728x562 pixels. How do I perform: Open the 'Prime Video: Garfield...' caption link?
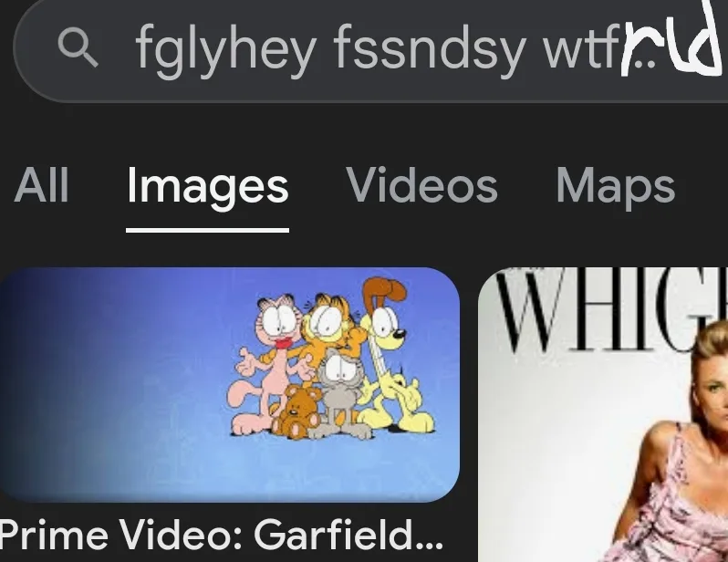222,535
